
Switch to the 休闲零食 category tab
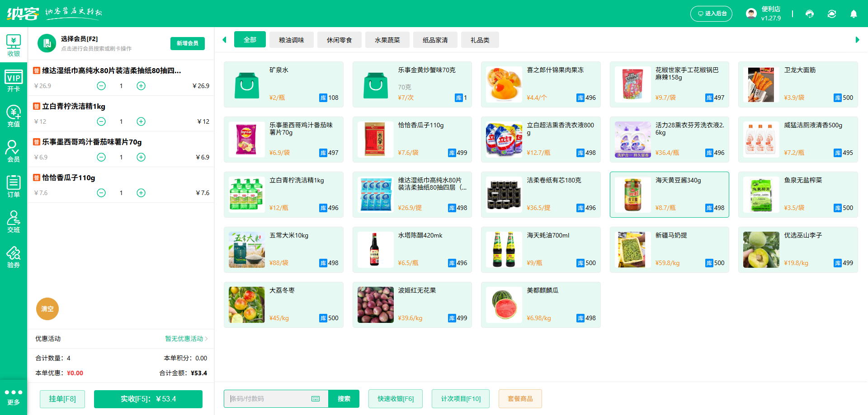[x=339, y=40]
